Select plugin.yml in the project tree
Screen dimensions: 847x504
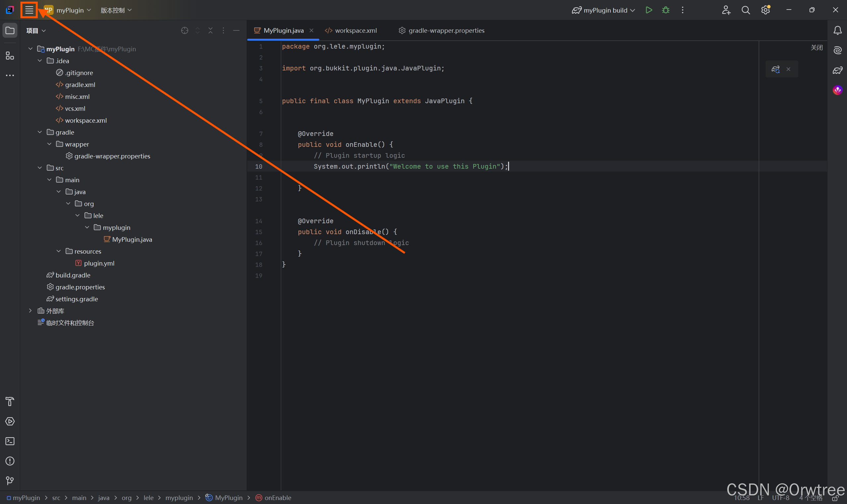[x=99, y=263]
